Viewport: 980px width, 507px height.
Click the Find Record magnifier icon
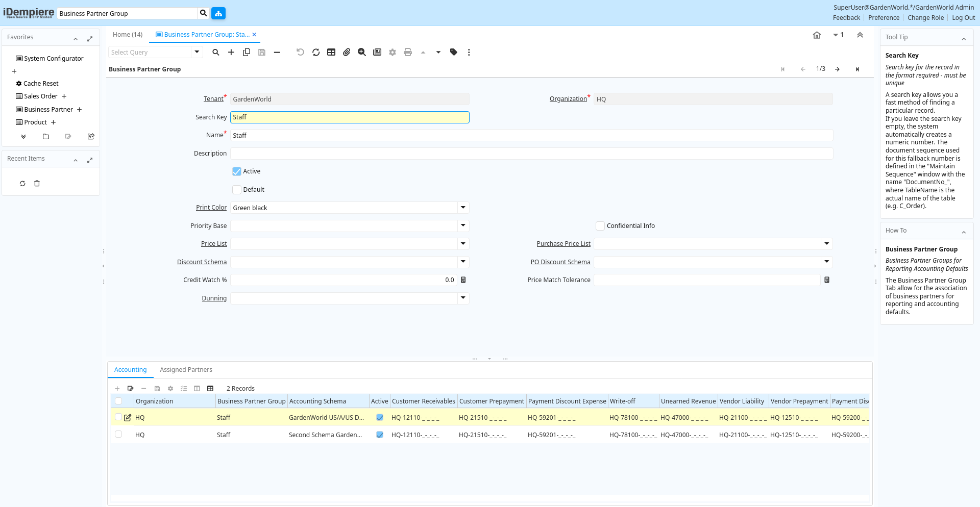[x=216, y=52]
